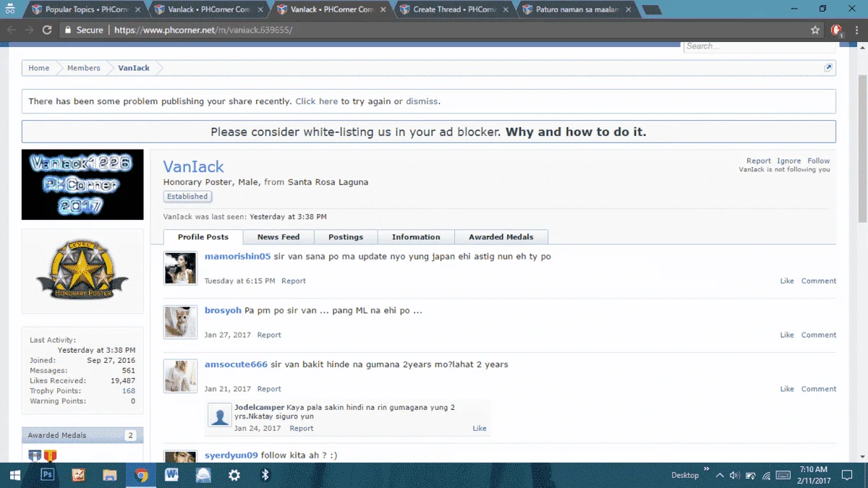Open File Explorer from the taskbar

coord(110,475)
